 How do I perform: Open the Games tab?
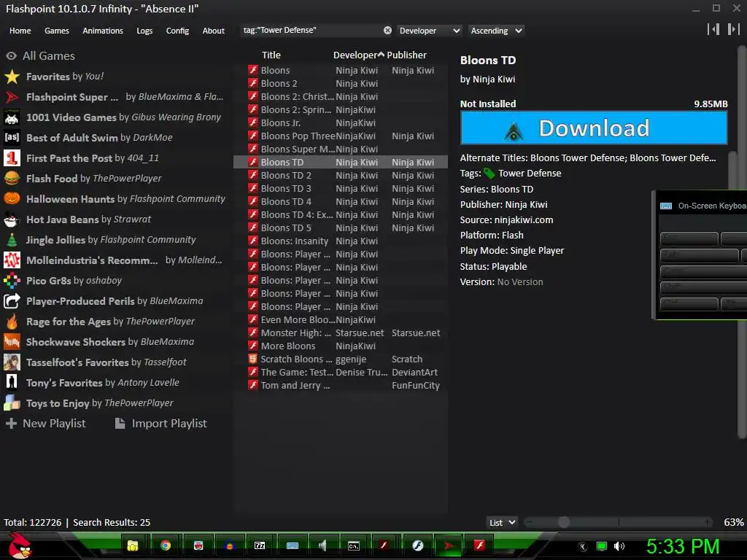point(57,31)
